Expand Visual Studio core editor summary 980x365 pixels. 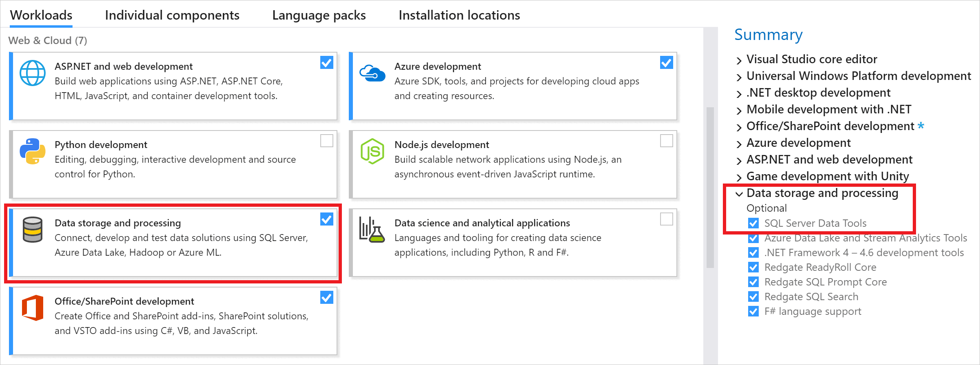point(739,60)
